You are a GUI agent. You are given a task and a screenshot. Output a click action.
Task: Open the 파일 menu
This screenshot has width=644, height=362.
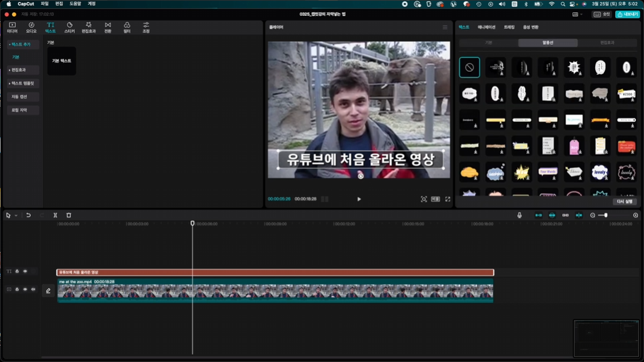(44, 4)
